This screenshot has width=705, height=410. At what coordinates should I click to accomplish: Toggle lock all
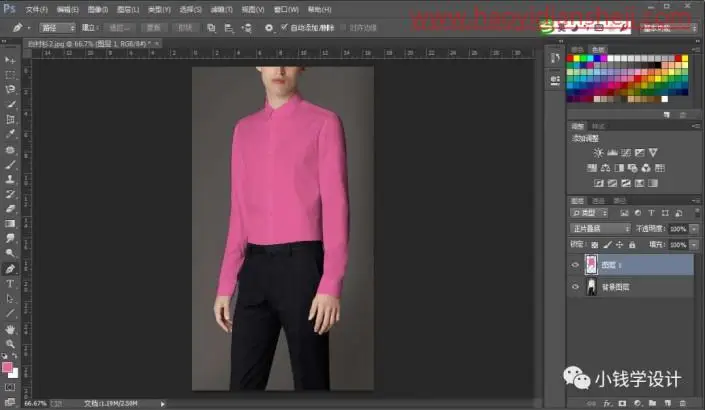(632, 245)
